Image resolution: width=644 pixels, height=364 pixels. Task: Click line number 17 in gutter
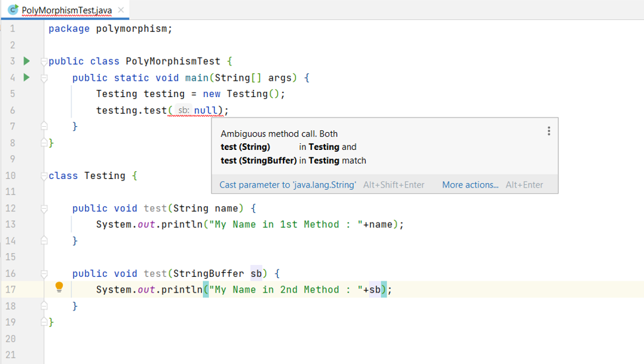coord(11,290)
